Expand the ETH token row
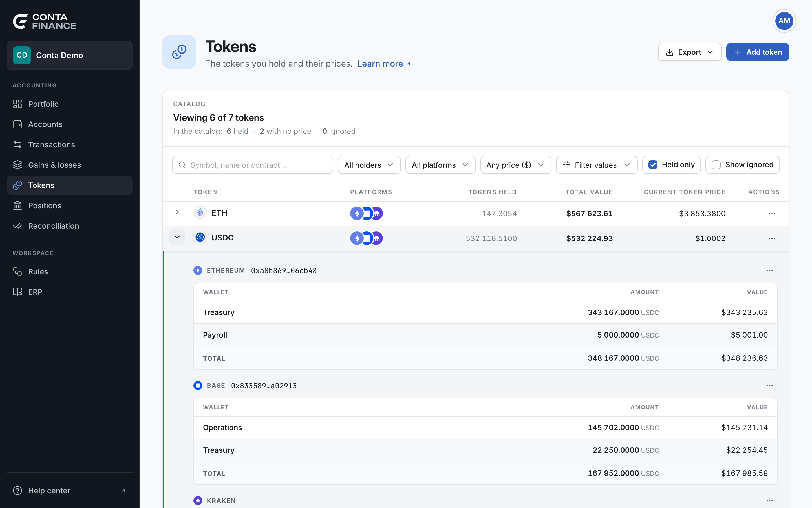This screenshot has width=812, height=508. pos(177,213)
